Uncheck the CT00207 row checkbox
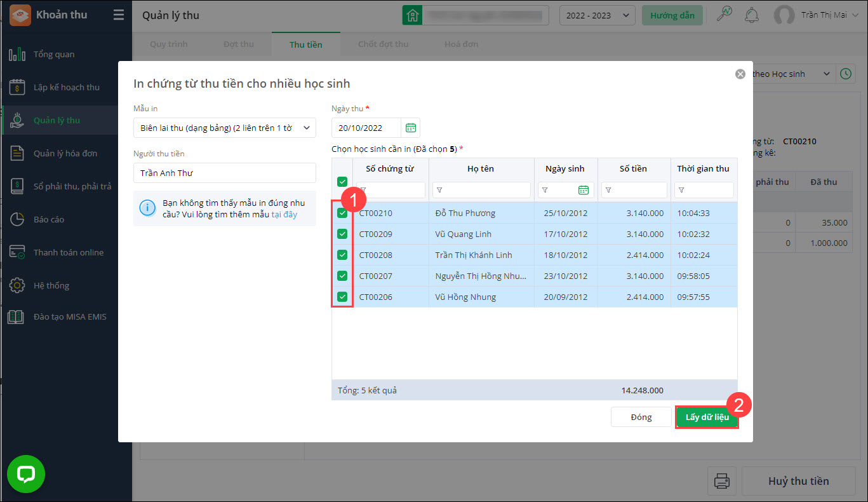 point(342,276)
